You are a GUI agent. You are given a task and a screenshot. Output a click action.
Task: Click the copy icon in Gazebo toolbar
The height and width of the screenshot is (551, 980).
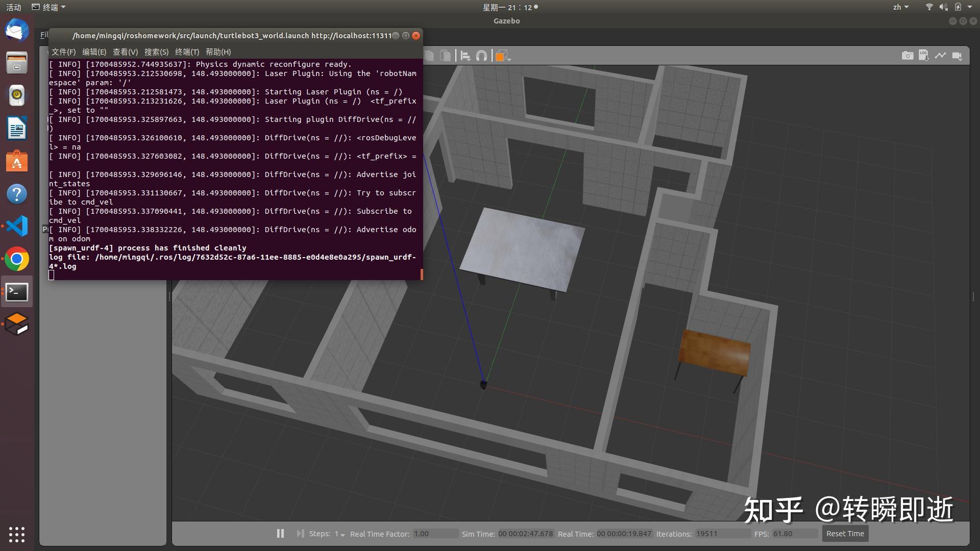coord(429,56)
